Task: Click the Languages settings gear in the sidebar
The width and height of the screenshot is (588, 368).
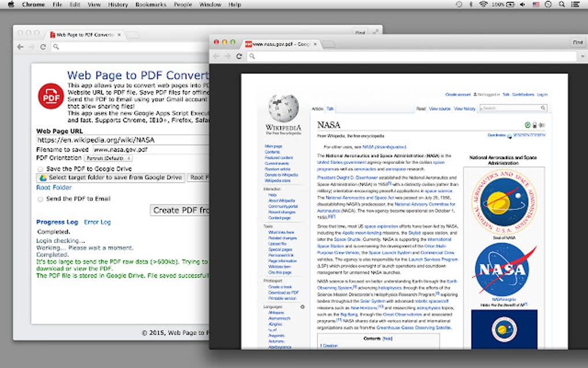Action: tap(303, 306)
